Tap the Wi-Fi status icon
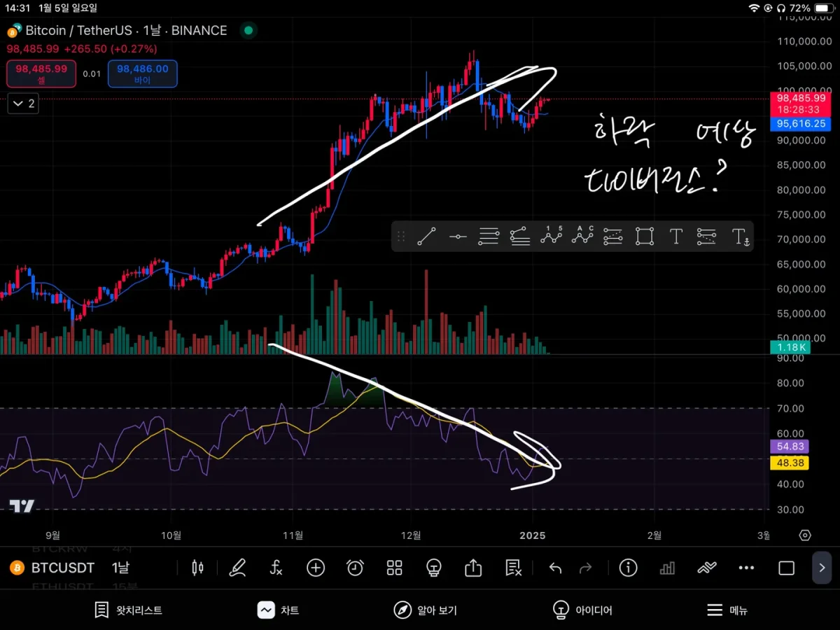 (x=754, y=8)
